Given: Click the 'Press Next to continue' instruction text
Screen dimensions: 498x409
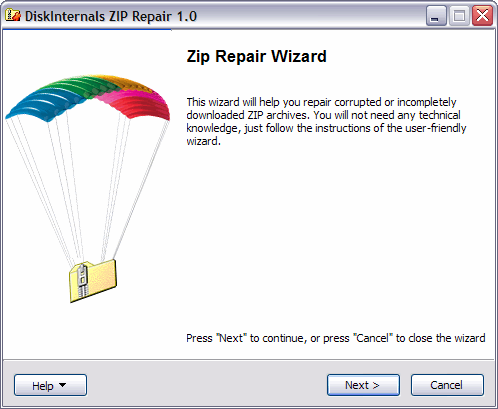Looking at the screenshot, I should [335, 338].
